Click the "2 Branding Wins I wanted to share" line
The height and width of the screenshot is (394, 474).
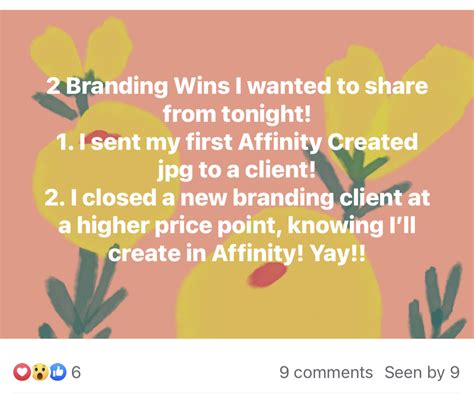pos(237,86)
